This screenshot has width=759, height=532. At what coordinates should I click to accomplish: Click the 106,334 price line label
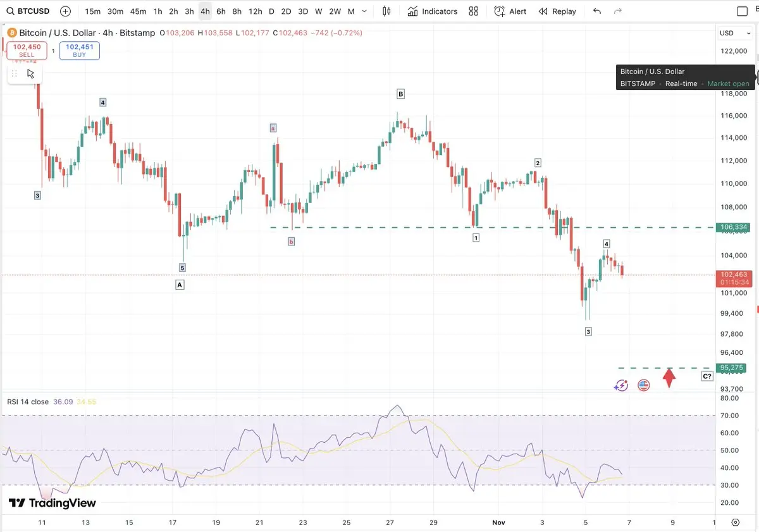coord(734,227)
